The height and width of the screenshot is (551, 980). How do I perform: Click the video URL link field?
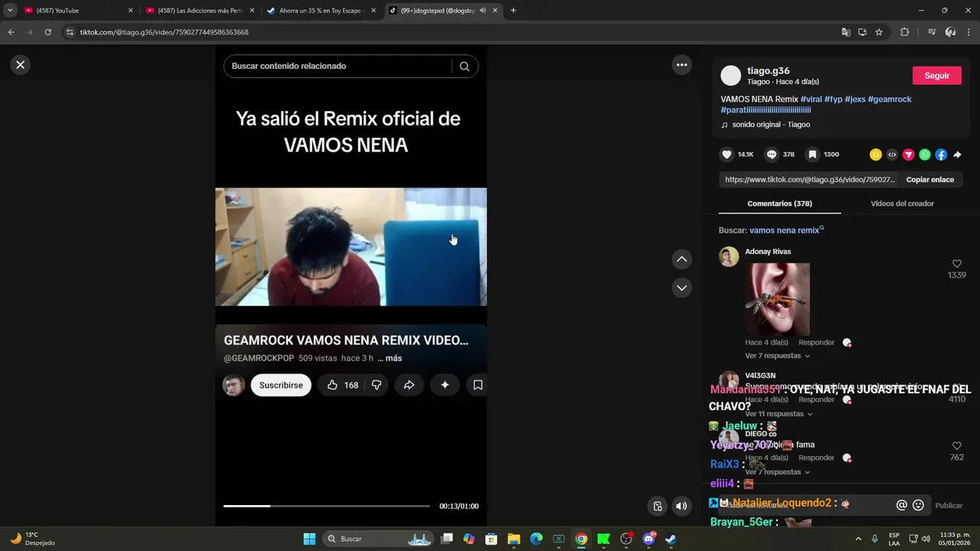[809, 180]
